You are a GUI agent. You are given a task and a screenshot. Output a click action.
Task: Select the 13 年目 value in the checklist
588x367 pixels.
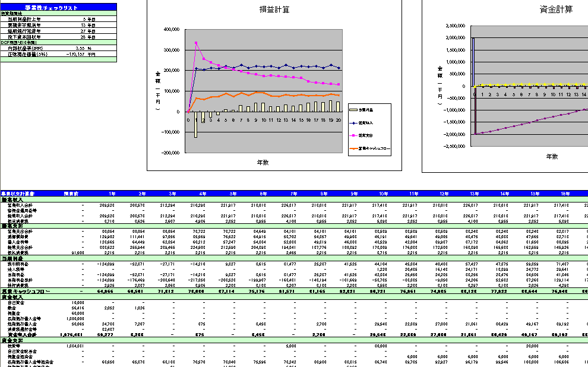(x=88, y=25)
